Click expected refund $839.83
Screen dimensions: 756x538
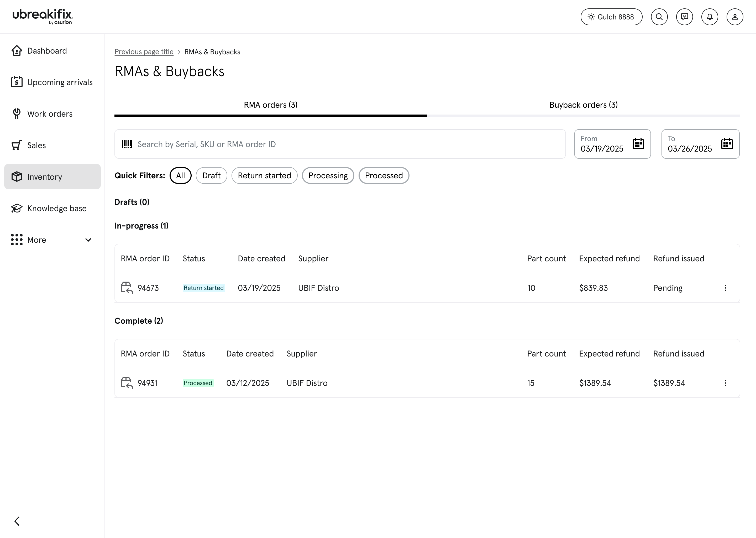click(x=593, y=288)
